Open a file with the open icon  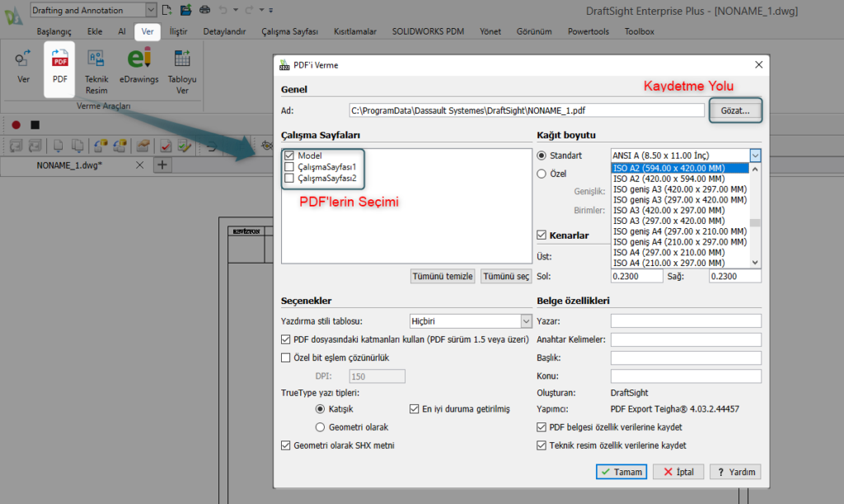point(185,10)
